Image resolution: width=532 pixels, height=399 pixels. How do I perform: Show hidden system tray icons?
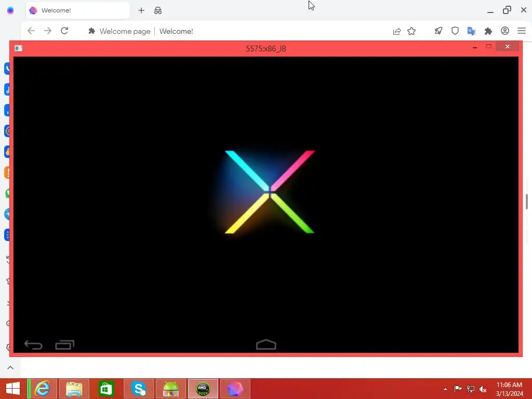click(x=445, y=389)
